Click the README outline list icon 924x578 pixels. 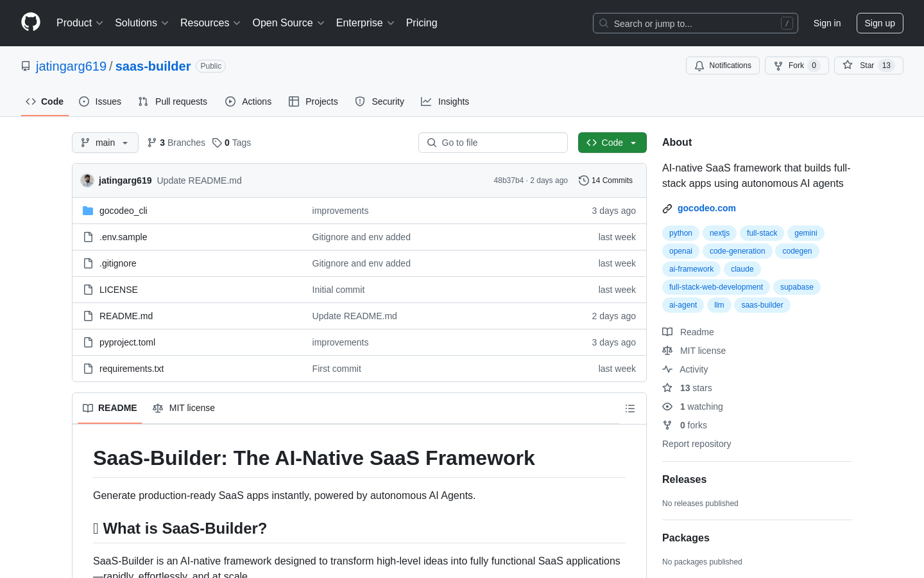pyautogui.click(x=630, y=408)
